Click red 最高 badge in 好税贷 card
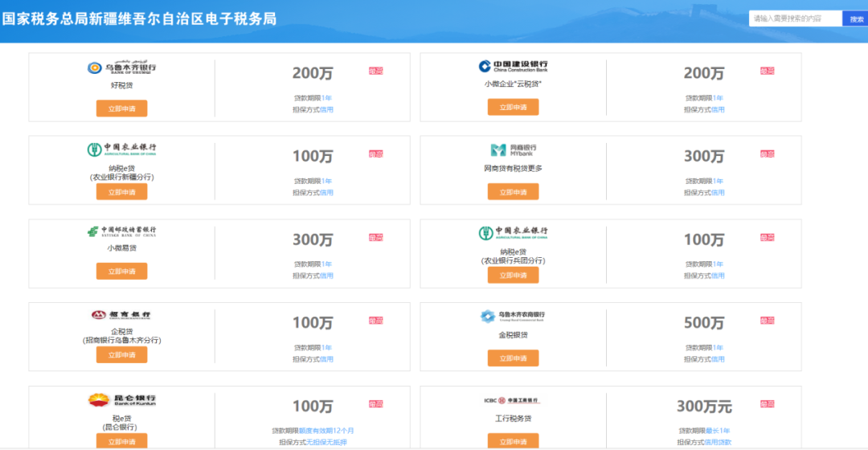The height and width of the screenshot is (450, 868). tap(376, 71)
